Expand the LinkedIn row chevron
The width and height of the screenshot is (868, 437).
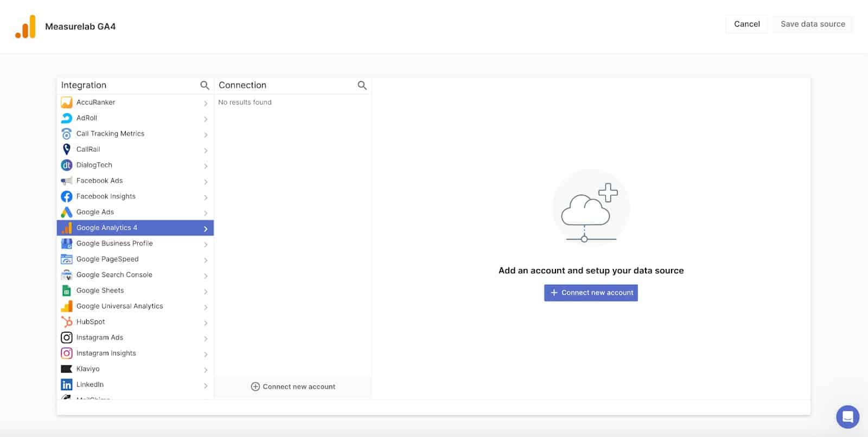206,386
